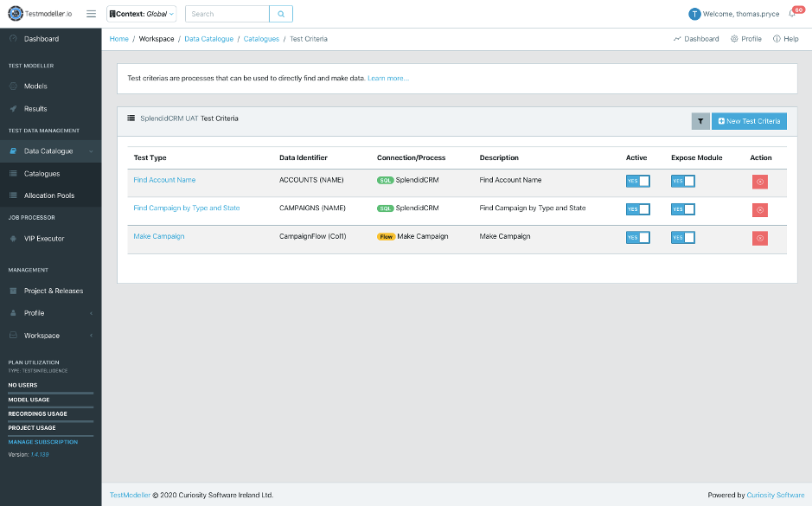Select Models in the sidebar
Screen dimensions: 812x506
(x=35, y=86)
